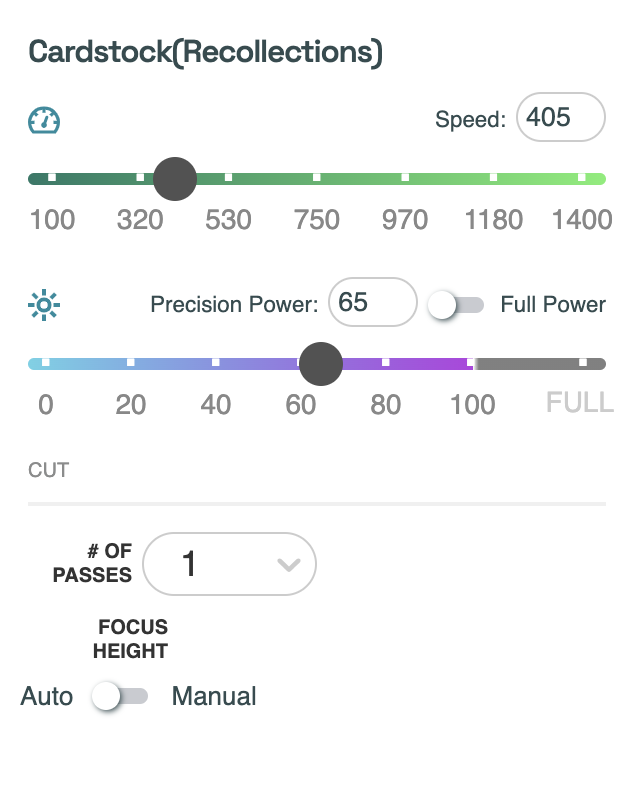Image resolution: width=640 pixels, height=788 pixels.
Task: Open the number of passes dropdown
Action: point(229,564)
